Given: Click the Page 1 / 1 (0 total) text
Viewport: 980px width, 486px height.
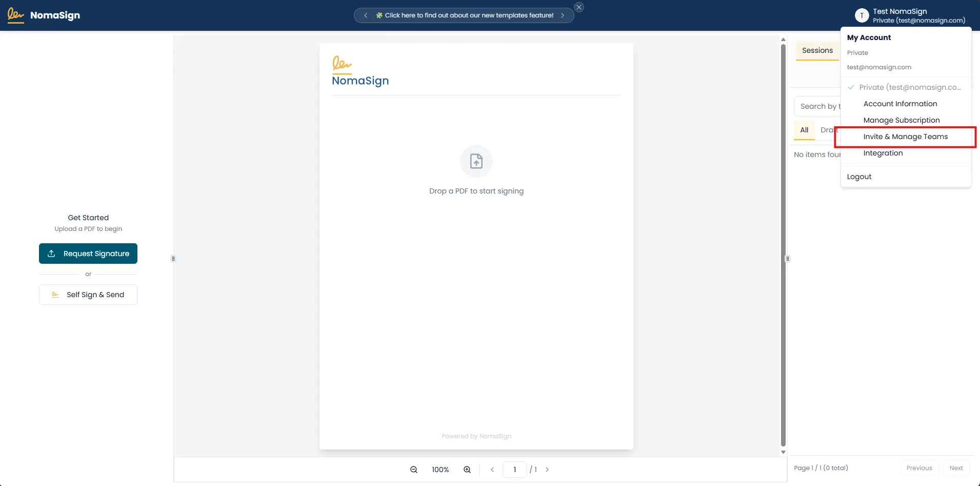Looking at the screenshot, I should (821, 468).
